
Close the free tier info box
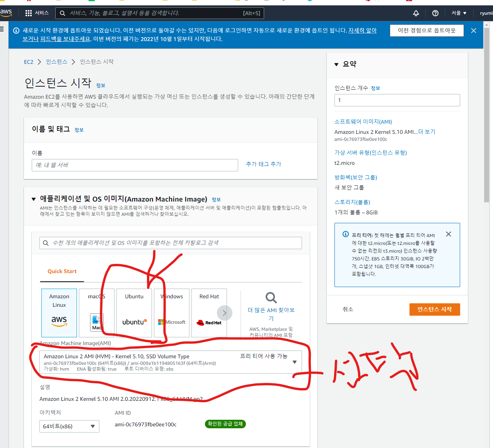click(x=449, y=234)
